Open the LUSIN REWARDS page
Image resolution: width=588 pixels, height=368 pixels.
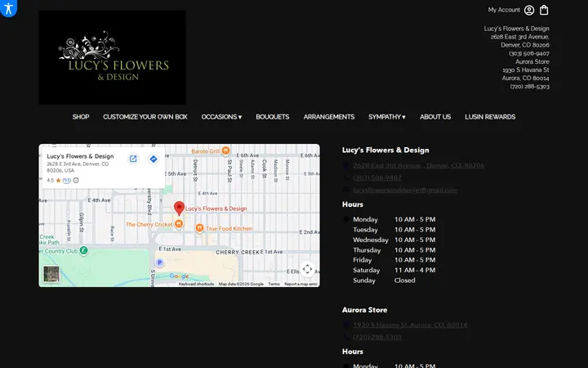(x=490, y=117)
